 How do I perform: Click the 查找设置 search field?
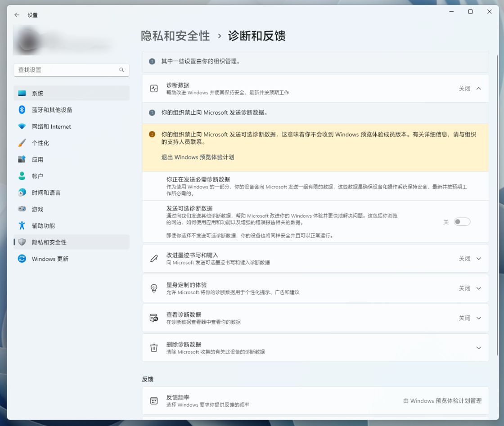click(67, 70)
